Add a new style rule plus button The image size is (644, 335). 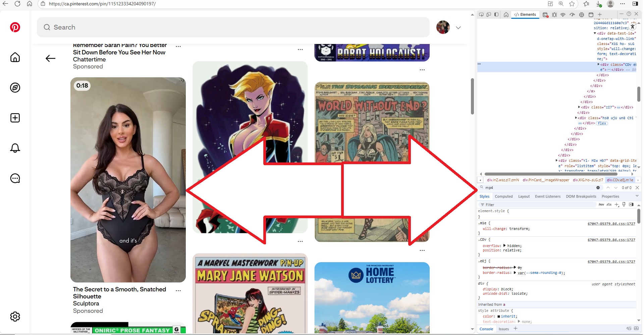point(617,204)
